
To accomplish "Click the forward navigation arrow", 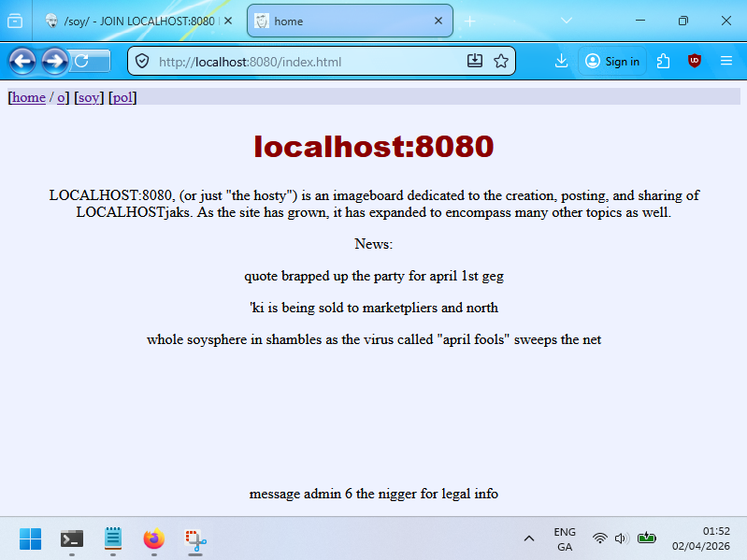I will 54,62.
